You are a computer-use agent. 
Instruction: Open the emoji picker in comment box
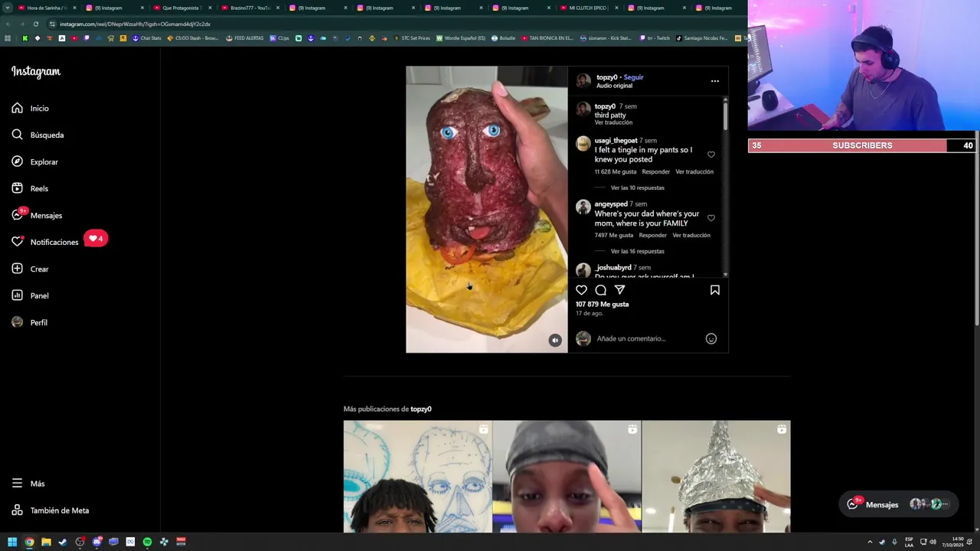click(710, 338)
